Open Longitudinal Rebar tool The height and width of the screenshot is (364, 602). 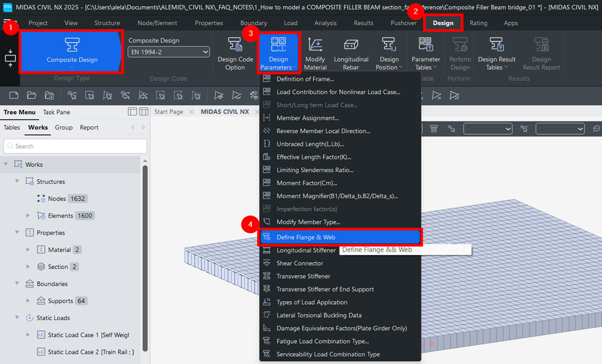(351, 54)
